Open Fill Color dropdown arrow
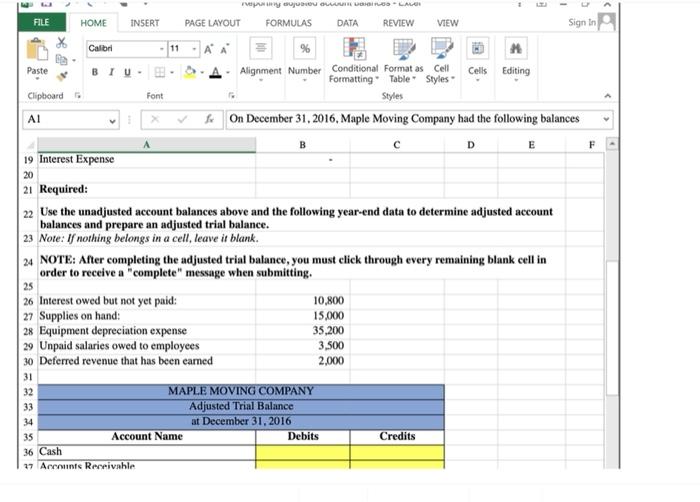 [202, 72]
